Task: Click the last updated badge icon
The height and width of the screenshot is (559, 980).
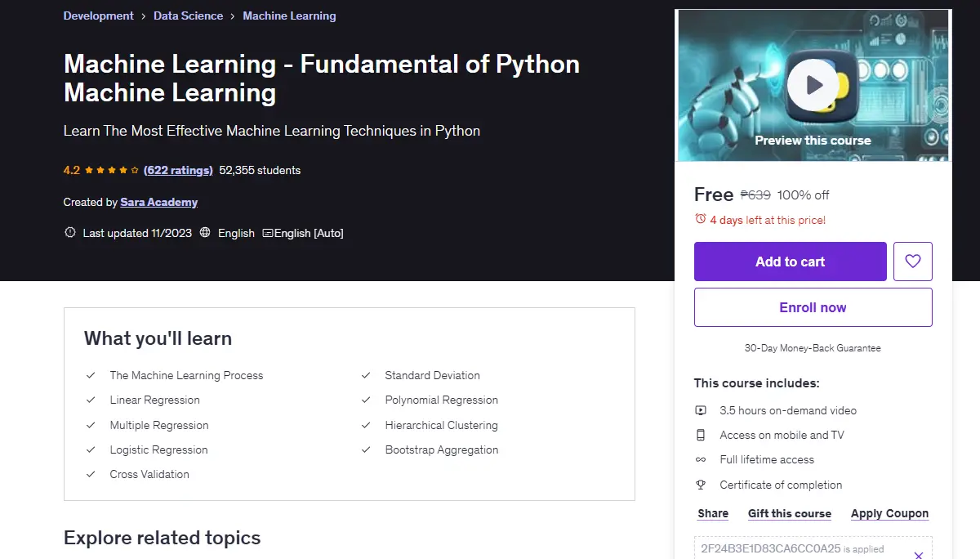Action: tap(70, 233)
